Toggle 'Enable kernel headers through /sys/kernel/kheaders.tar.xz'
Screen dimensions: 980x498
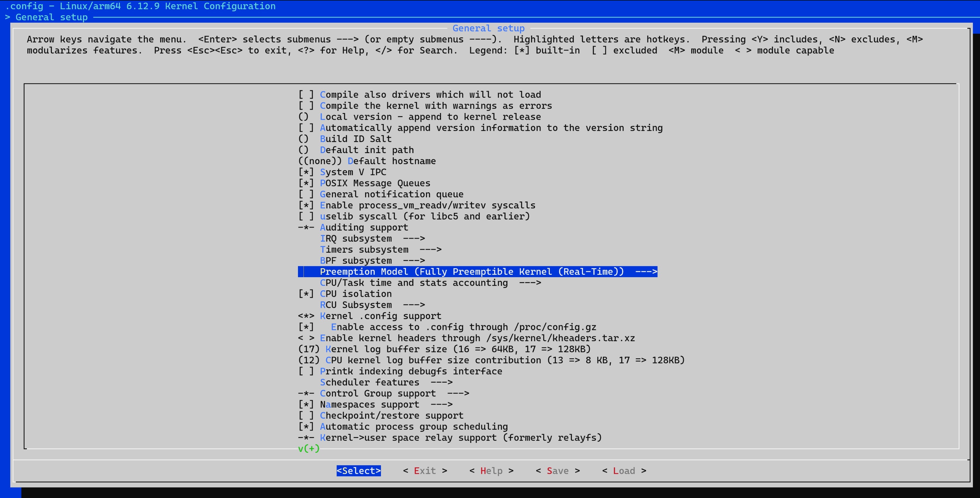click(466, 338)
